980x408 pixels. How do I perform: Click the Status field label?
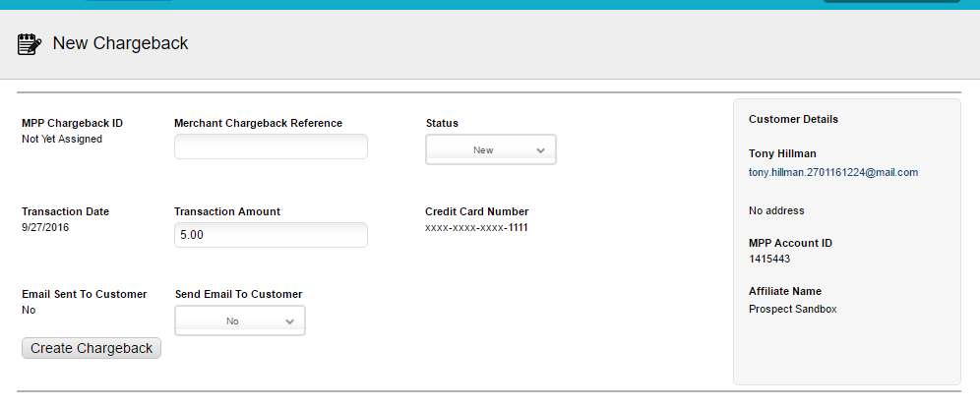tap(442, 123)
